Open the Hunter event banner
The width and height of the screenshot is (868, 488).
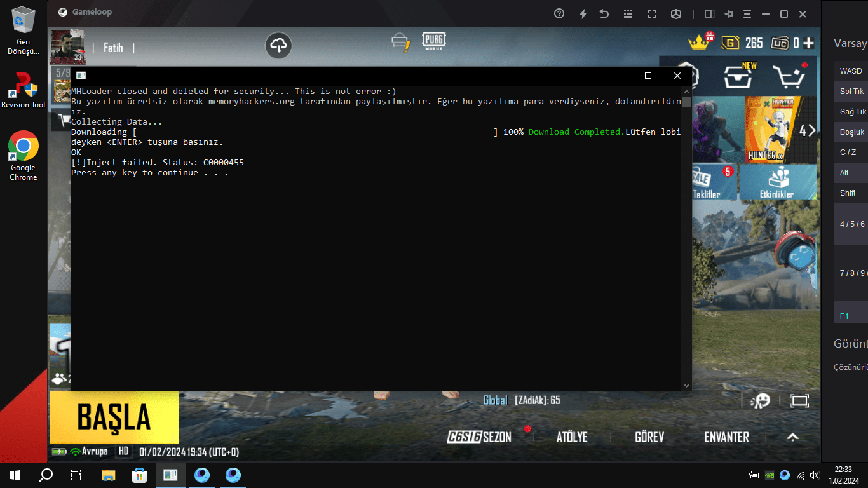tap(770, 130)
